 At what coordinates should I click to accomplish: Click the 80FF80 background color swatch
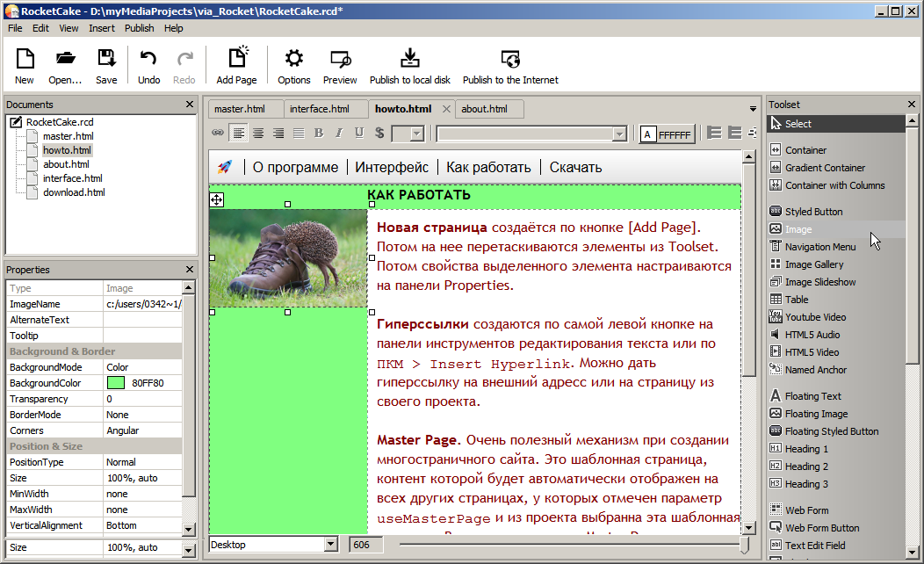(x=116, y=383)
